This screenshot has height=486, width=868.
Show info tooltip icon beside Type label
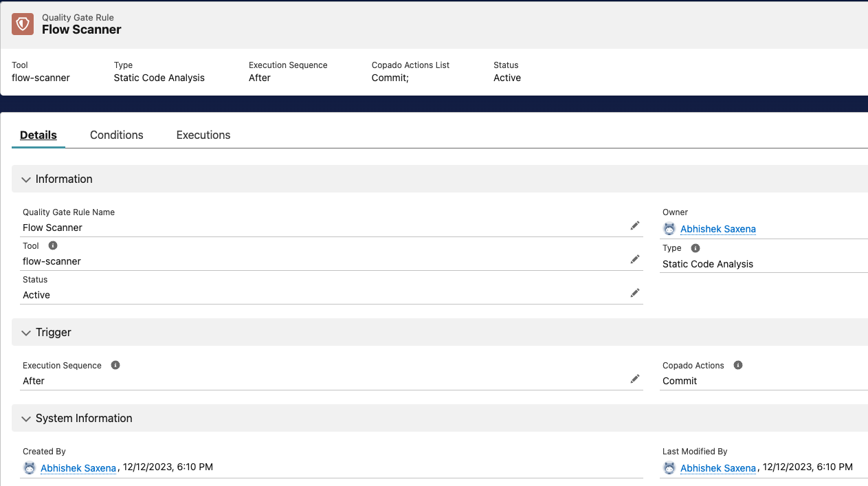695,248
